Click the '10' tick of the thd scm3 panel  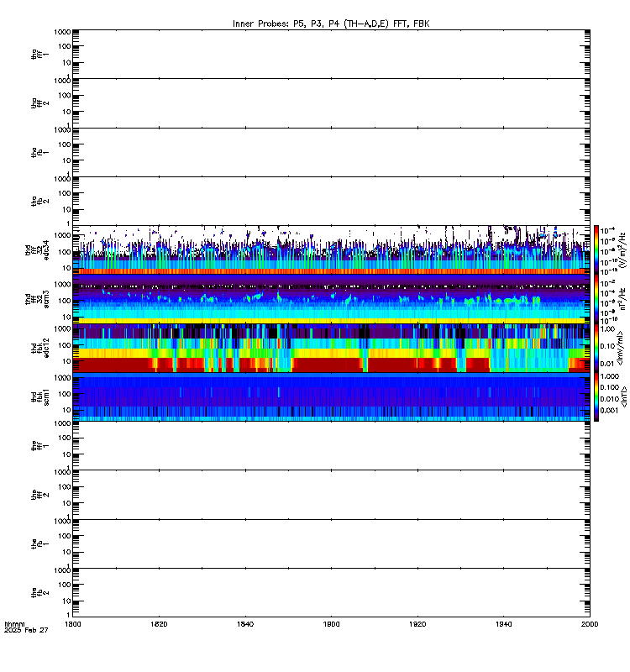(x=66, y=318)
